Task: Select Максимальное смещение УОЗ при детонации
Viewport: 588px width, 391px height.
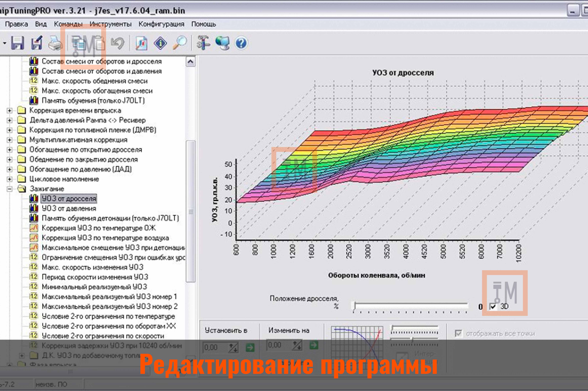Action: point(114,248)
